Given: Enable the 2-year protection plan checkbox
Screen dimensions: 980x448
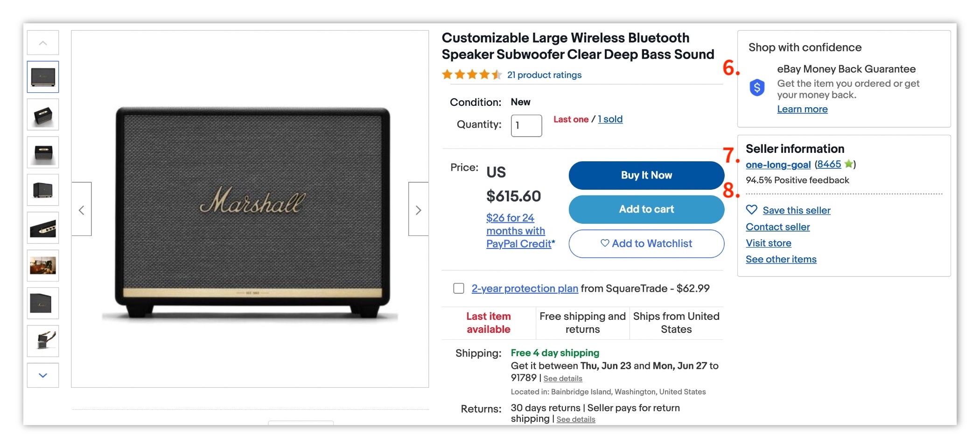Looking at the screenshot, I should click(459, 289).
